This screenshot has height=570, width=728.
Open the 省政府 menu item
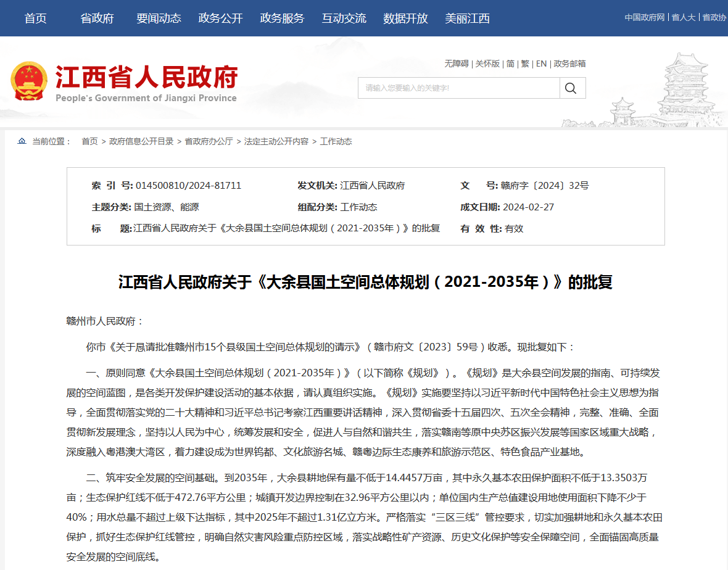click(x=97, y=19)
